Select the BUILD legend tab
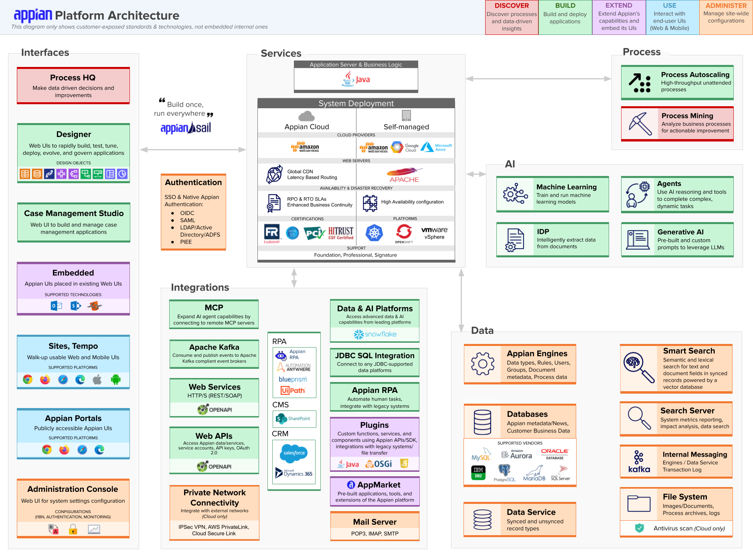This screenshot has height=560, width=753. point(565,17)
